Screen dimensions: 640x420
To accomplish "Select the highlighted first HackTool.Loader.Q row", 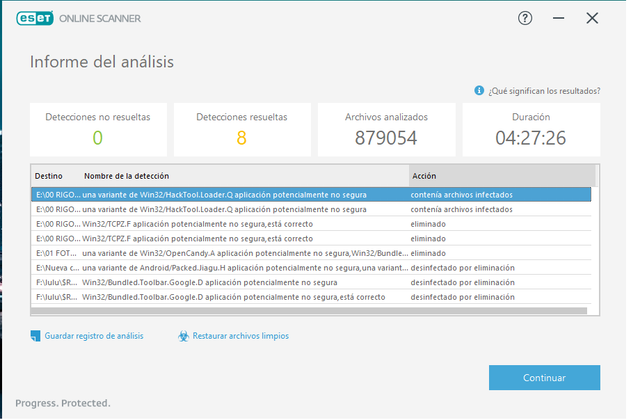I will click(311, 195).
